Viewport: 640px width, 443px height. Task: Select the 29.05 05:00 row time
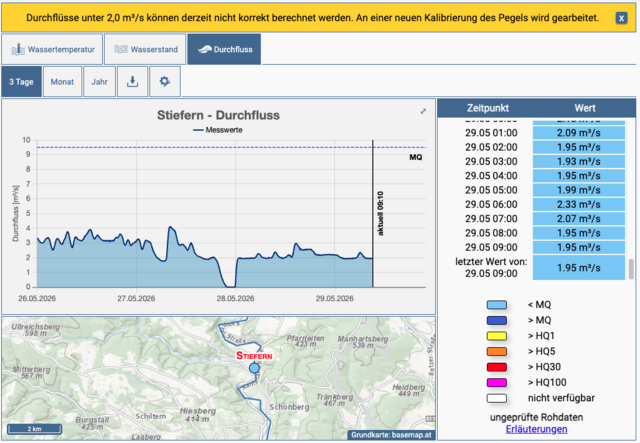click(491, 190)
